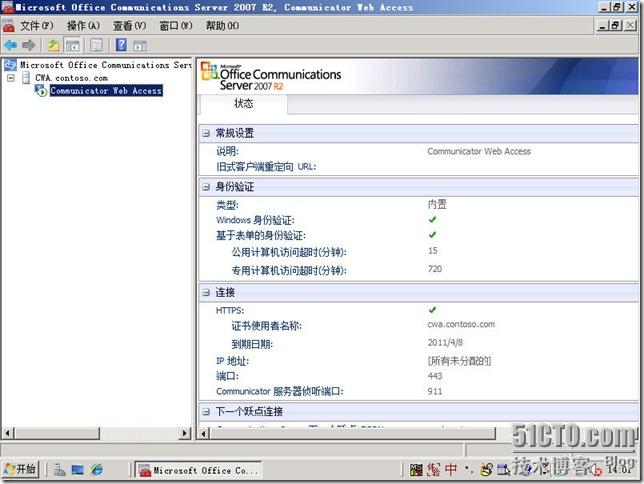Click the Windows 身份验证 green checkmark

(x=432, y=220)
